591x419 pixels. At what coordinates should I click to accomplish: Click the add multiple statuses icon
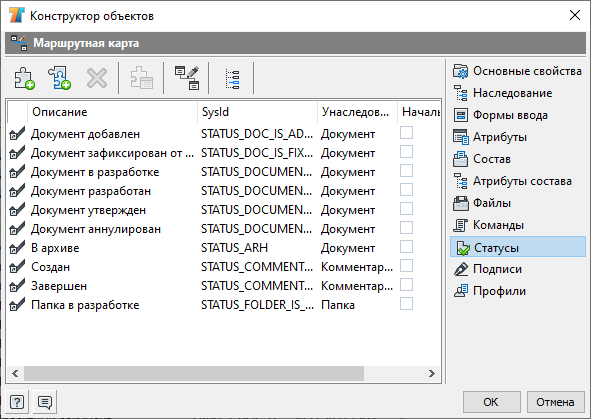(x=59, y=78)
